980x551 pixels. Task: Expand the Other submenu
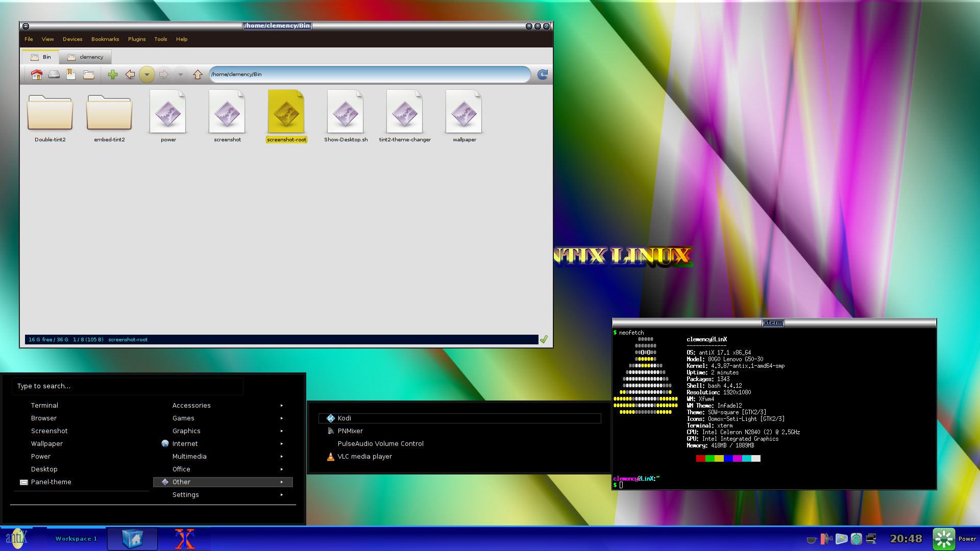point(223,482)
